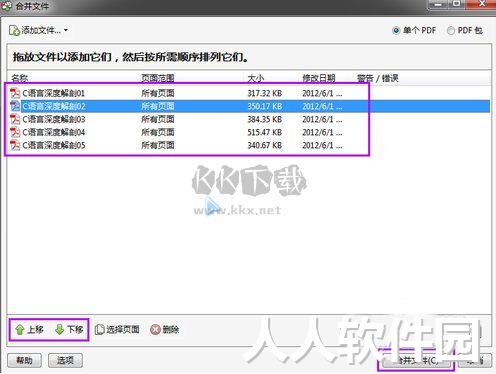Viewport: 496px width, 374px height.
Task: Click size value 350.17 KB
Action: coord(265,106)
